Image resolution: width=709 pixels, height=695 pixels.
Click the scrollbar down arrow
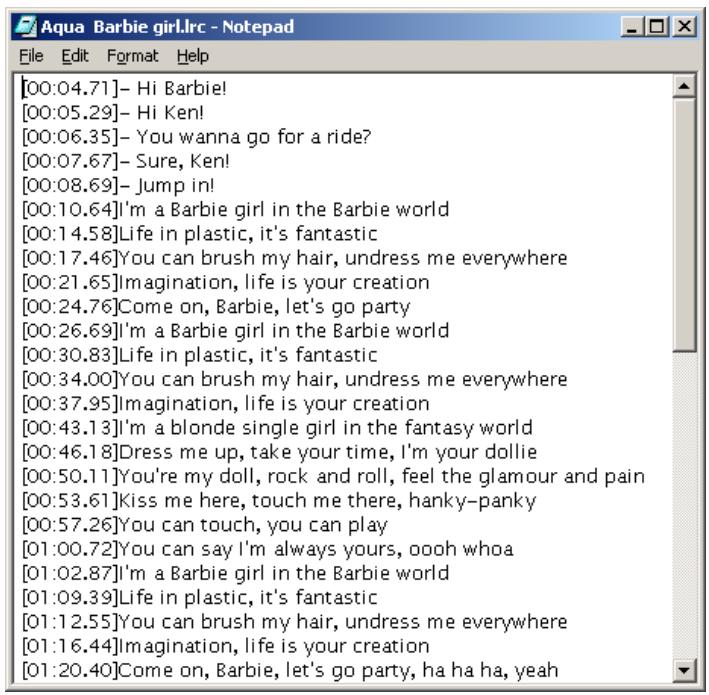(x=684, y=670)
